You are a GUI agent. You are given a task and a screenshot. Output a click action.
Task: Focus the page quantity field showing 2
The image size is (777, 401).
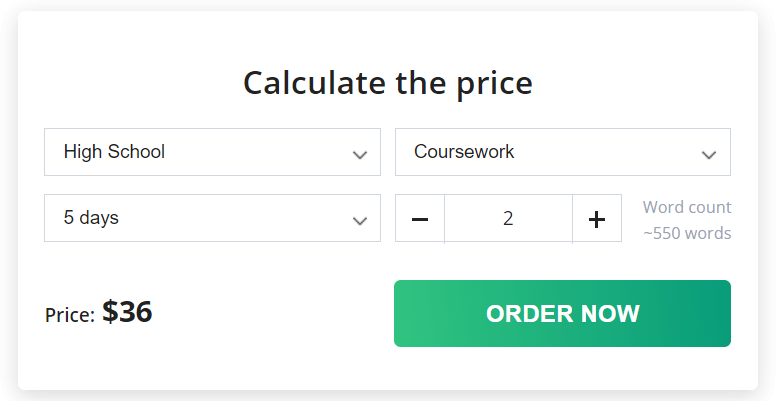click(x=508, y=218)
